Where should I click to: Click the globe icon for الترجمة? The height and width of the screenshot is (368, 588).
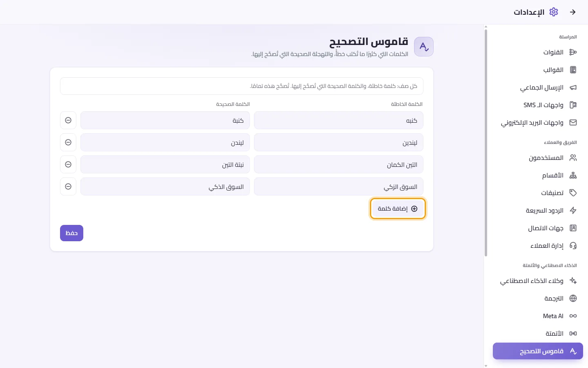573,298
